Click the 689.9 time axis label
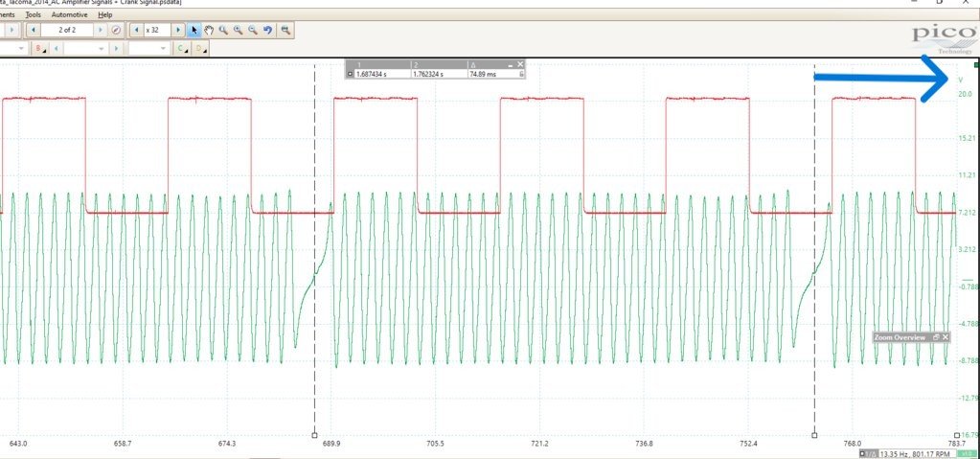 click(330, 444)
